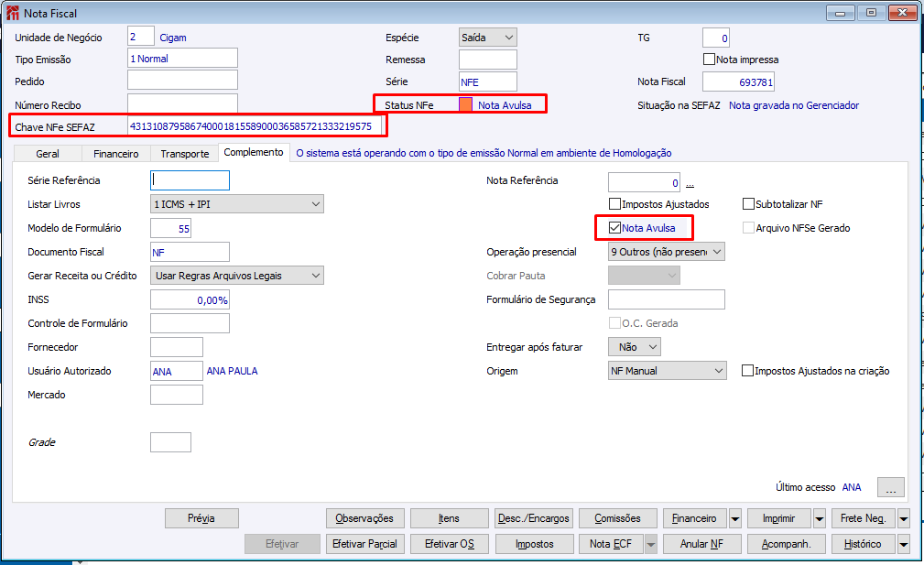Click the Tipo Emissão field
The width and height of the screenshot is (924, 565).
point(182,59)
